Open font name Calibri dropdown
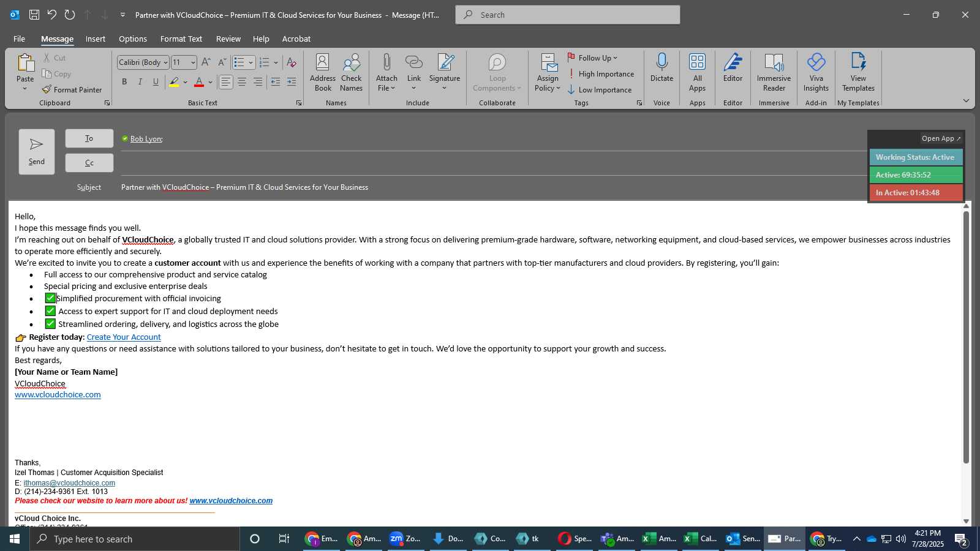980x551 pixels. pyautogui.click(x=165, y=62)
